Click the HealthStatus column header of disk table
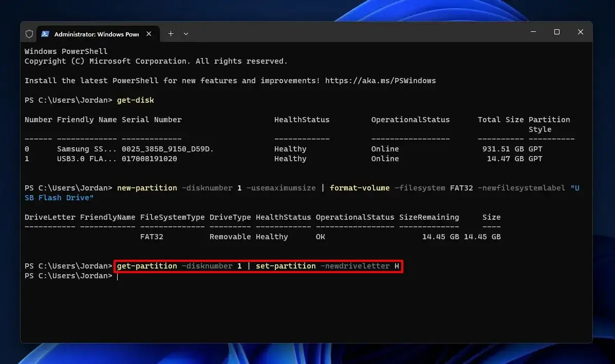Image resolution: width=615 pixels, height=364 pixels. 302,120
